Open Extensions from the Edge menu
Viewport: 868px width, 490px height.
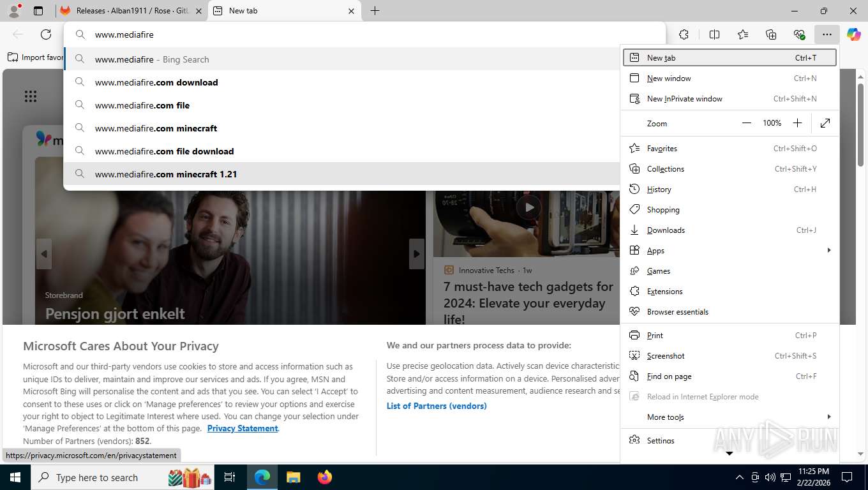730,291
